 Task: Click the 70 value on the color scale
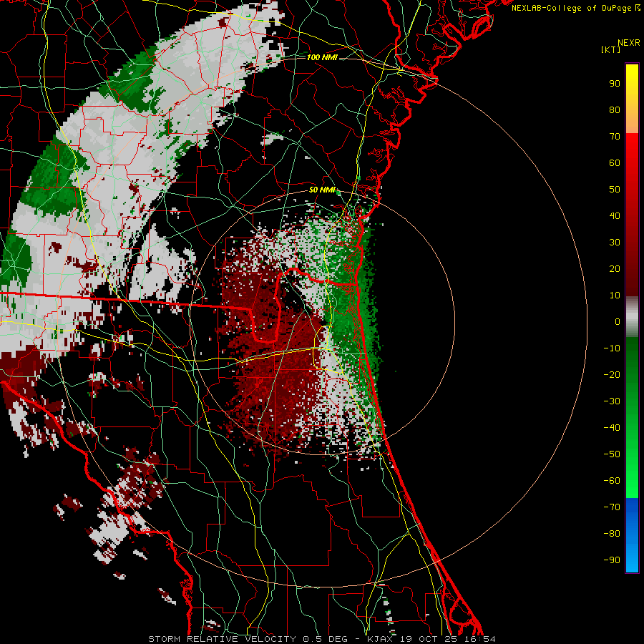click(x=615, y=137)
